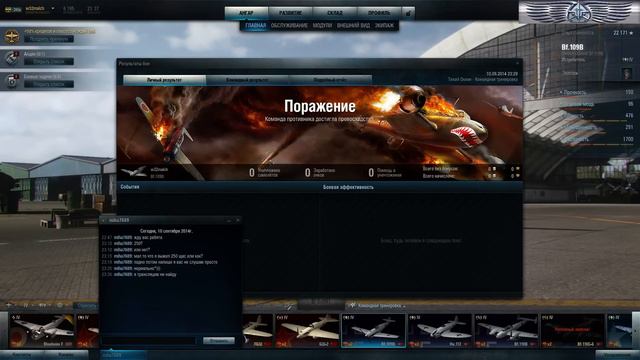
Task: Open the Модули submenu
Action: (x=322, y=25)
